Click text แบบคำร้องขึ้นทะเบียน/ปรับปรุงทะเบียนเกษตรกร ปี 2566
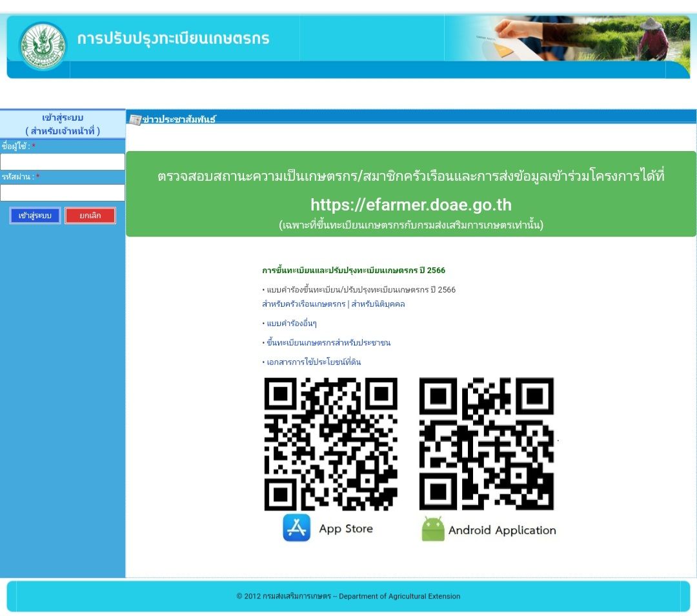This screenshot has width=697, height=616. (361, 290)
